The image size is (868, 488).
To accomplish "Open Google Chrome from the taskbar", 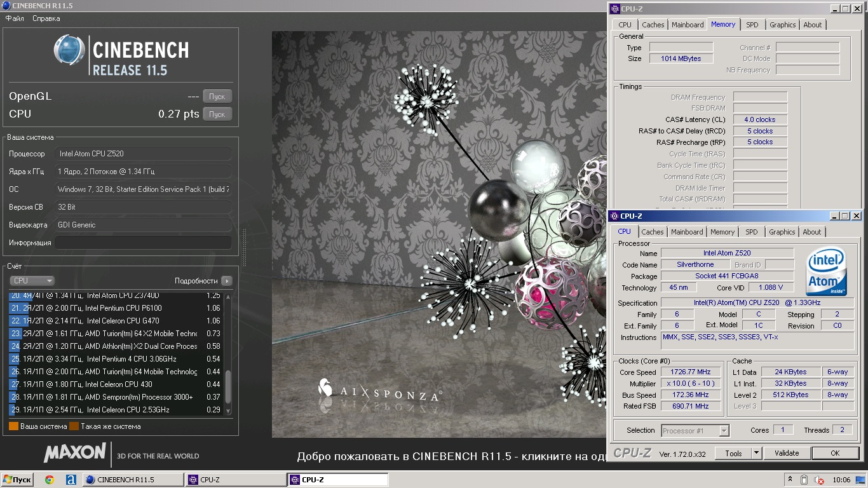I will pyautogui.click(x=49, y=480).
